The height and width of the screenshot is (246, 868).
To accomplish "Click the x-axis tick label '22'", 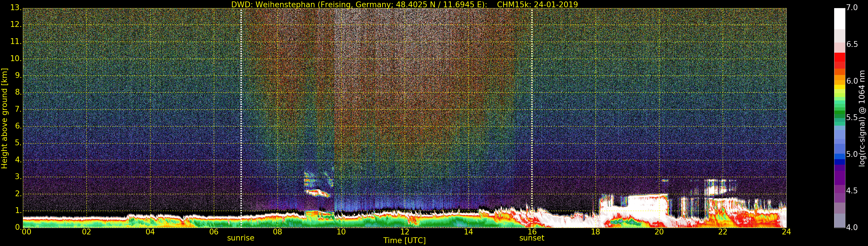I will tap(723, 232).
